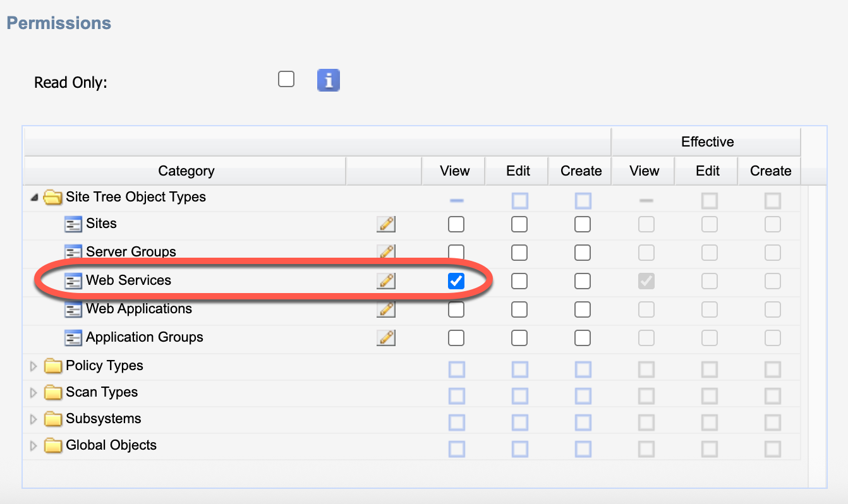Toggle the View checkbox for all Policy Types

(x=456, y=369)
